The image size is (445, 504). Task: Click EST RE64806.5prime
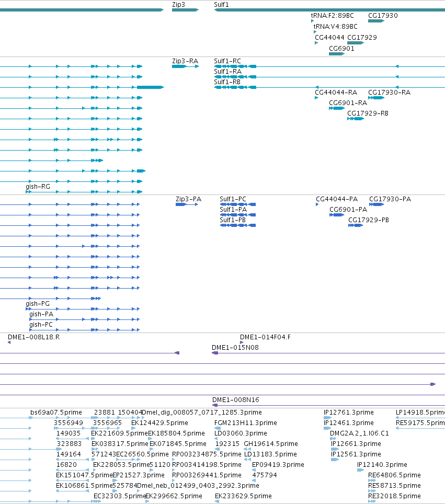[394, 475]
